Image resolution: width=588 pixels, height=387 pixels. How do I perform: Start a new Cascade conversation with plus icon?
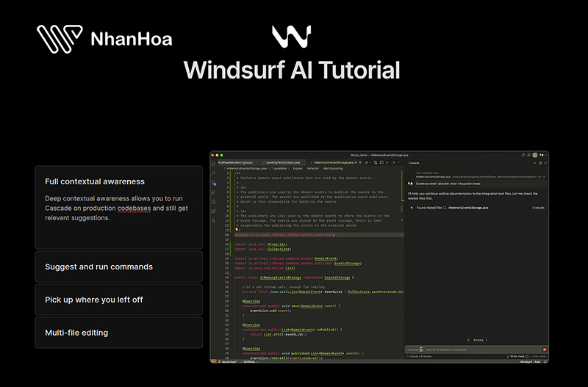(535, 163)
